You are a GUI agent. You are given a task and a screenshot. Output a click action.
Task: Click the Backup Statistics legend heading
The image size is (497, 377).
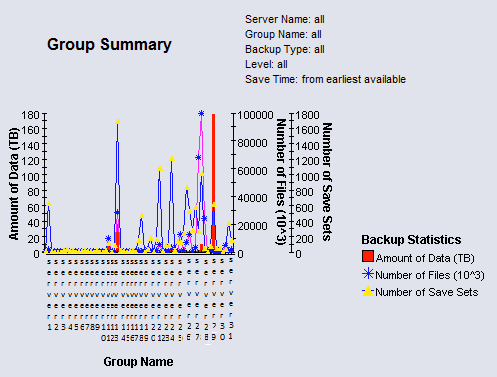411,240
